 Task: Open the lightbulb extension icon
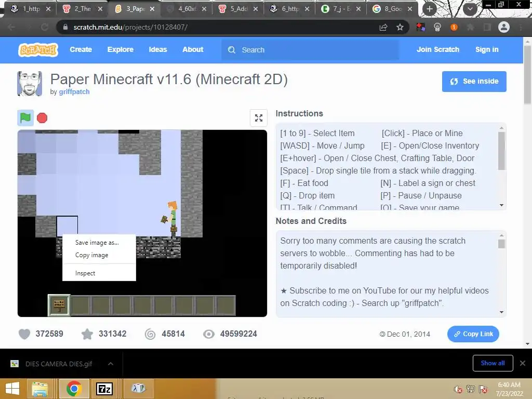[x=437, y=27]
